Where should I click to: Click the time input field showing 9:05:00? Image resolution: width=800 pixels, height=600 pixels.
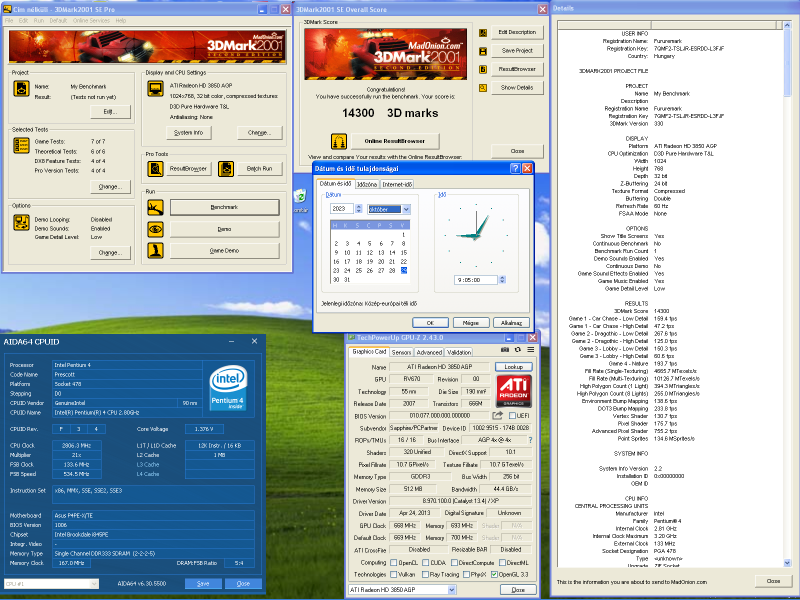pyautogui.click(x=476, y=280)
